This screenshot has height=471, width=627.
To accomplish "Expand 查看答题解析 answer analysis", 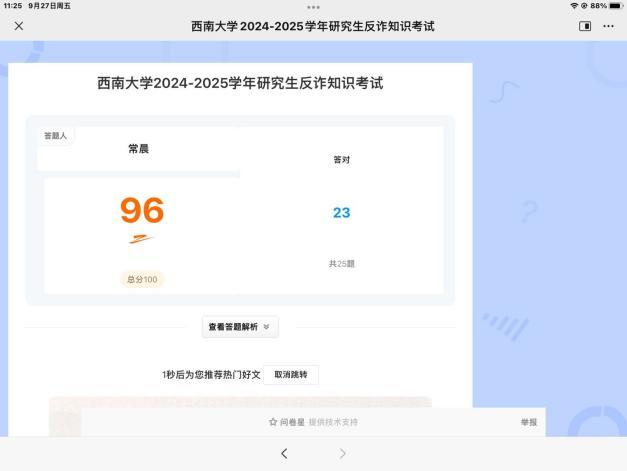I will tap(240, 327).
